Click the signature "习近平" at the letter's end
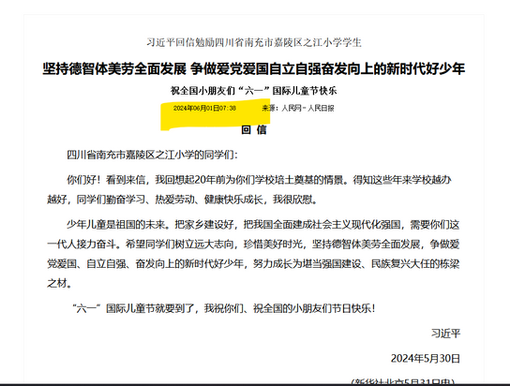 click(x=446, y=333)
